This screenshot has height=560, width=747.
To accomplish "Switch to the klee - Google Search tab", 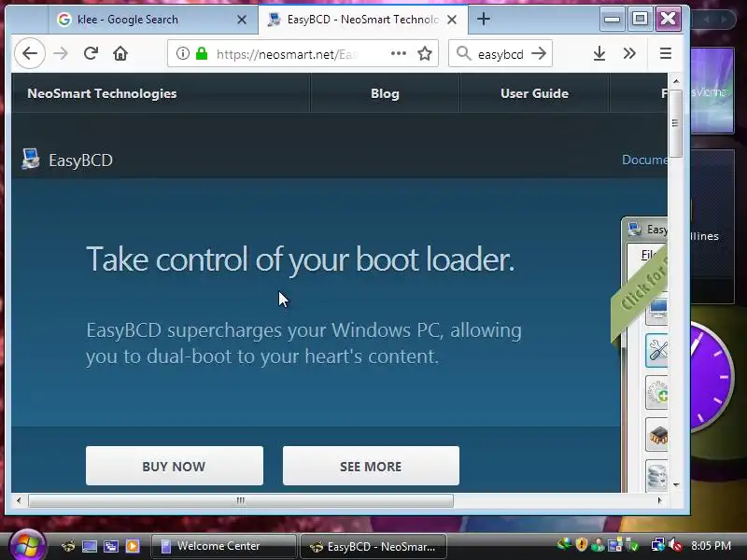I will point(153,20).
